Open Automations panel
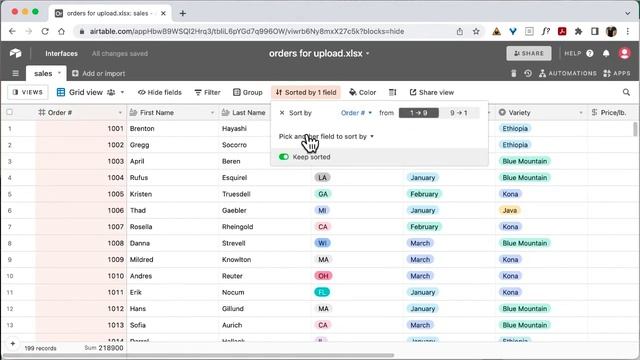 568,73
